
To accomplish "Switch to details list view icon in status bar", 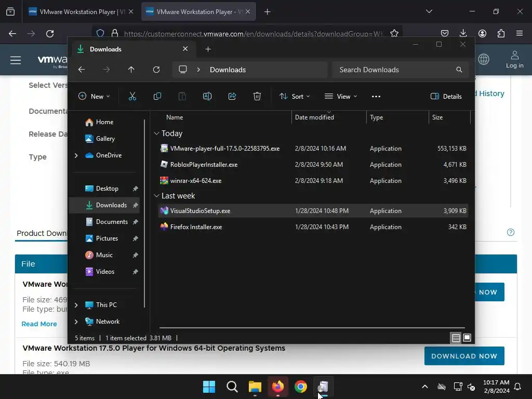I will click(x=456, y=338).
